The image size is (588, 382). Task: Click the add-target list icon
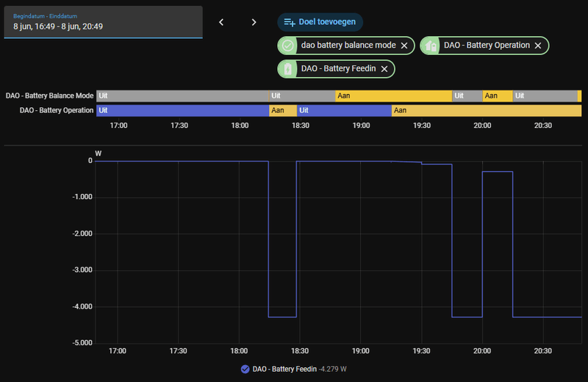point(290,23)
